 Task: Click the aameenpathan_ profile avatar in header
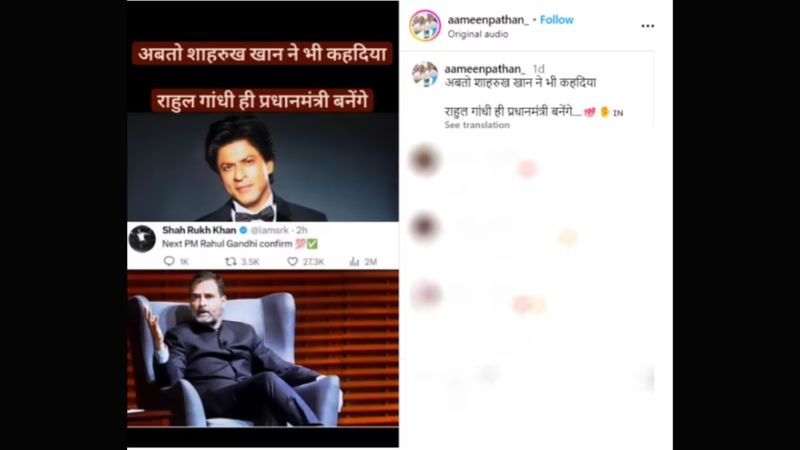coord(425,26)
